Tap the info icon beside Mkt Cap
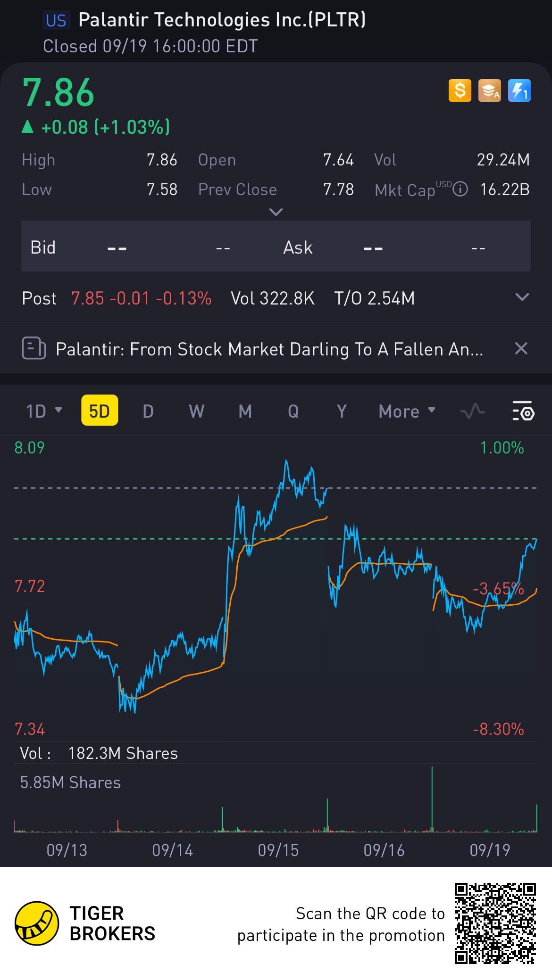 pyautogui.click(x=460, y=189)
